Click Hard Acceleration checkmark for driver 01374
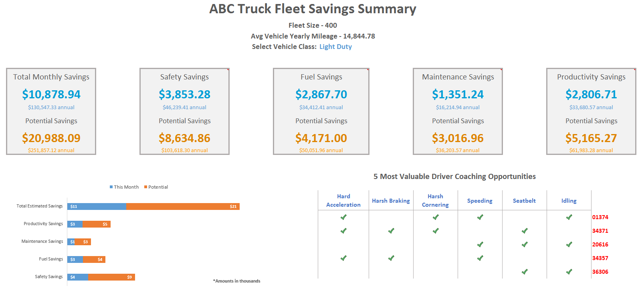This screenshot has height=295, width=644. (343, 217)
